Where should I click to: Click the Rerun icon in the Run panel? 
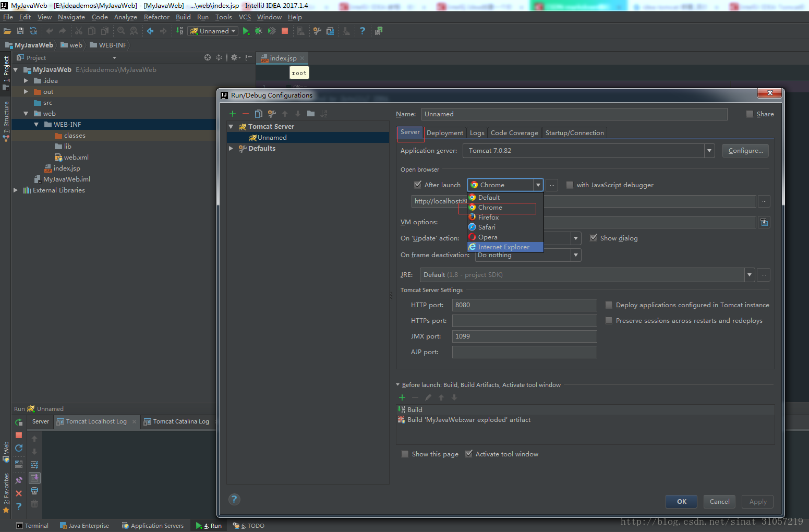(x=19, y=422)
